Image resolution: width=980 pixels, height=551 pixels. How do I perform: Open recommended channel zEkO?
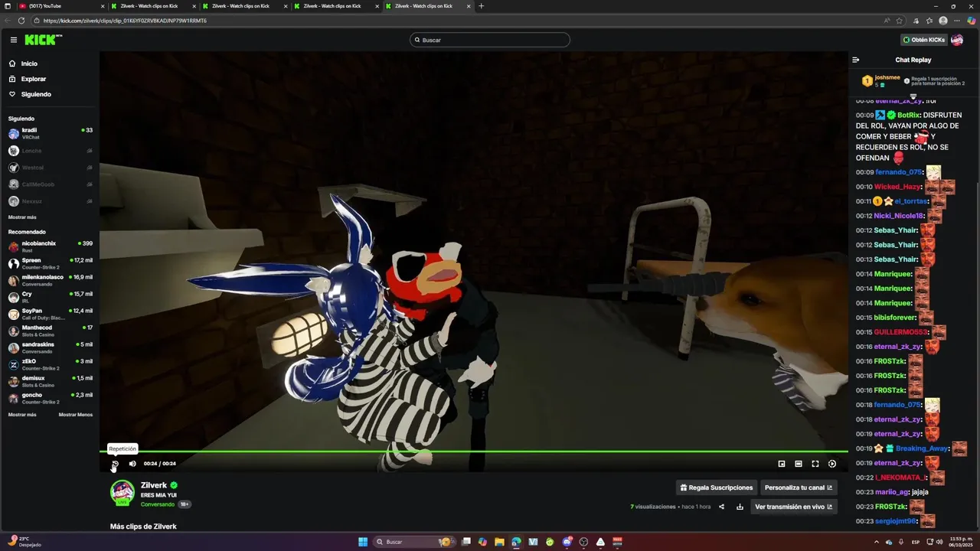point(50,364)
